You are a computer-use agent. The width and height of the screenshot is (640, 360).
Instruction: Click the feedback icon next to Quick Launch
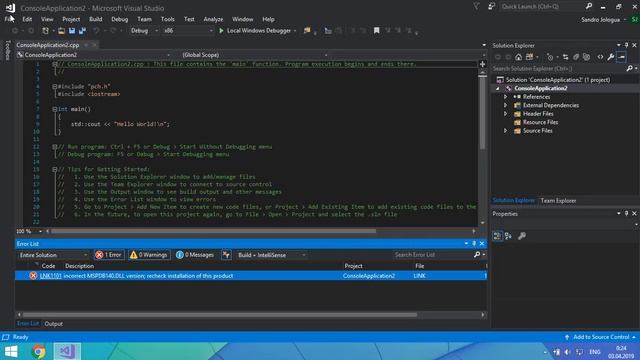pyautogui.click(x=491, y=7)
